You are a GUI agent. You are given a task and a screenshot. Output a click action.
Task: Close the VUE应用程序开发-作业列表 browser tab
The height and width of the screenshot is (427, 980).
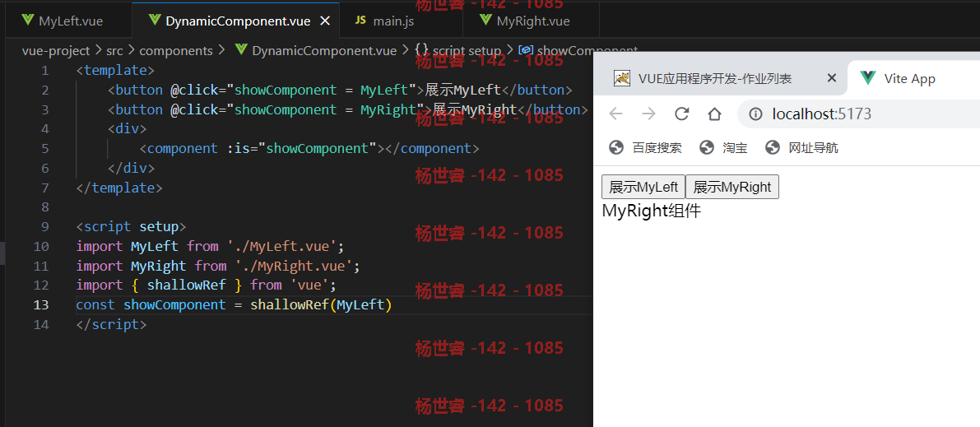(x=831, y=78)
